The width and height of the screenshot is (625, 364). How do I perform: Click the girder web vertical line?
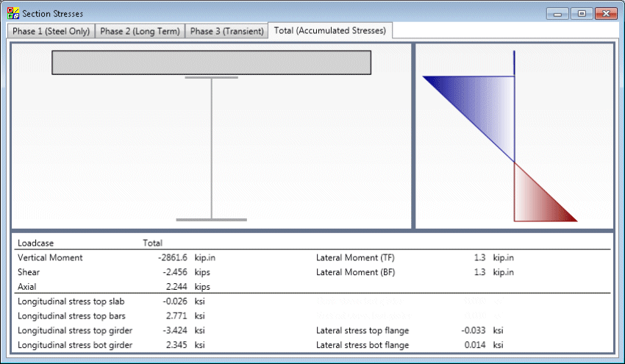[x=212, y=147]
